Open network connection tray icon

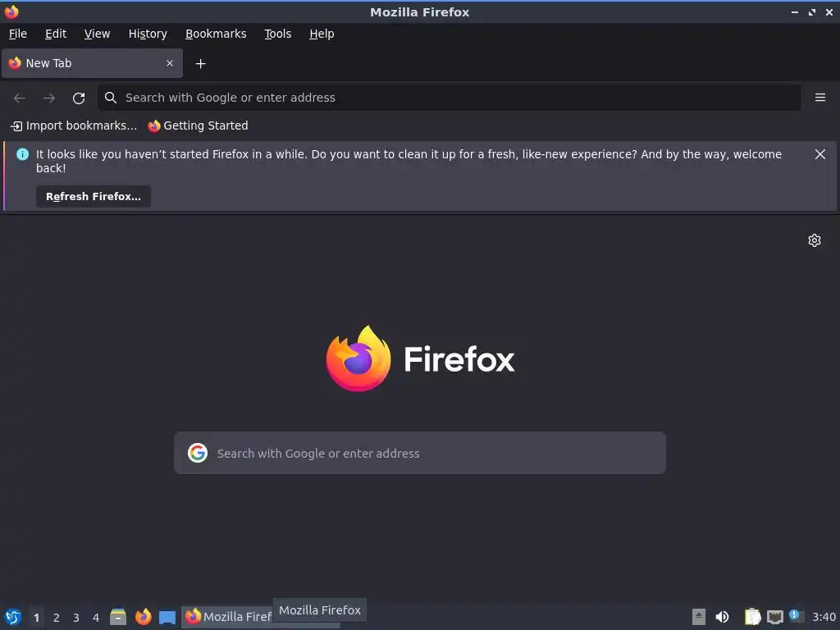pyautogui.click(x=775, y=617)
